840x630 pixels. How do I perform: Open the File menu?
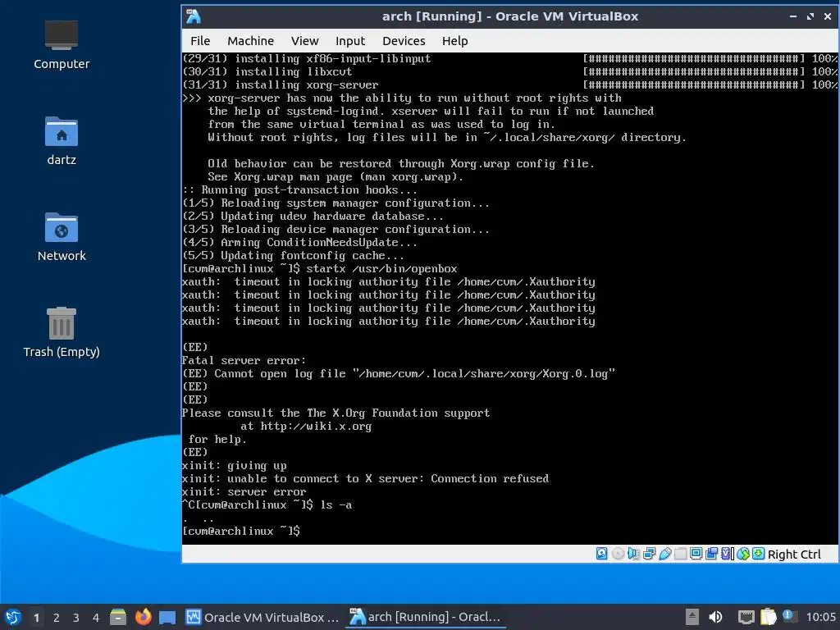[x=200, y=41]
